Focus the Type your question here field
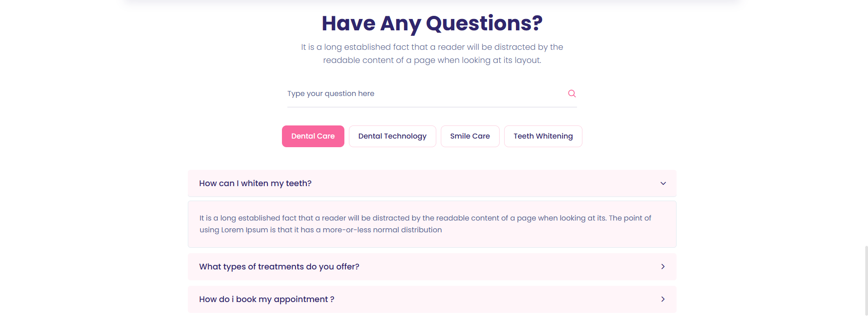Viewport: 868px width, 317px height. coord(421,94)
